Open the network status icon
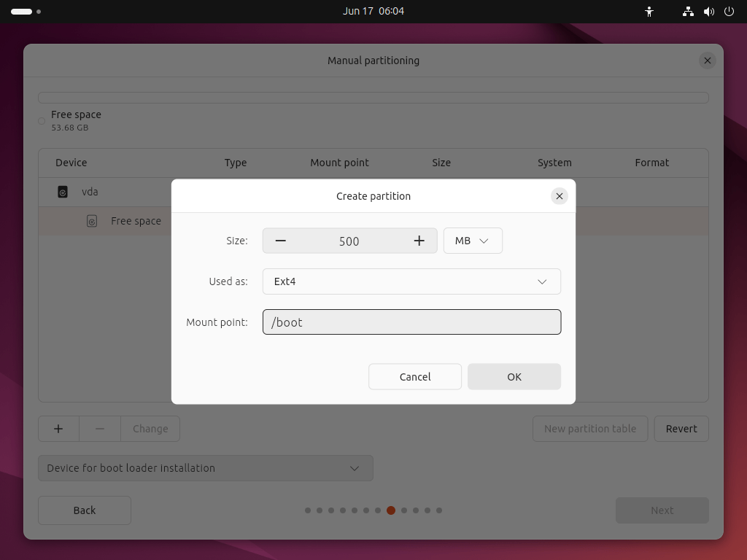Screen dimensions: 747x560 point(688,12)
